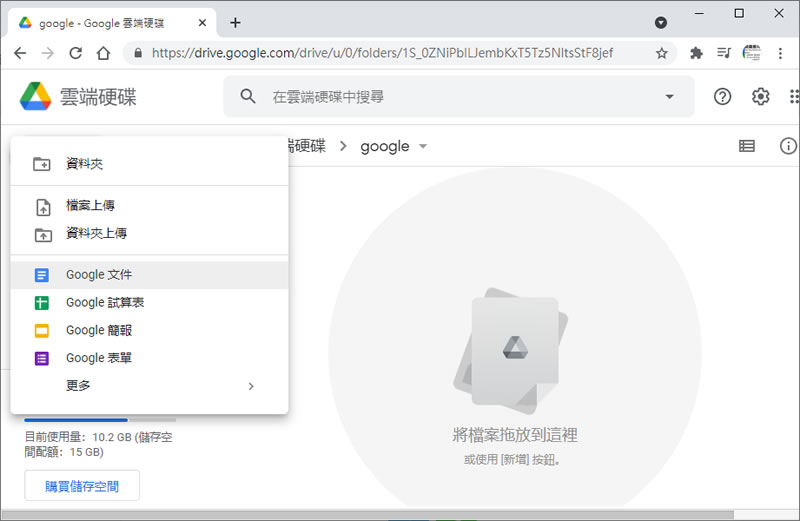Reload the page with the refresh icon
Viewport: 800px width, 521px height.
pyautogui.click(x=76, y=53)
